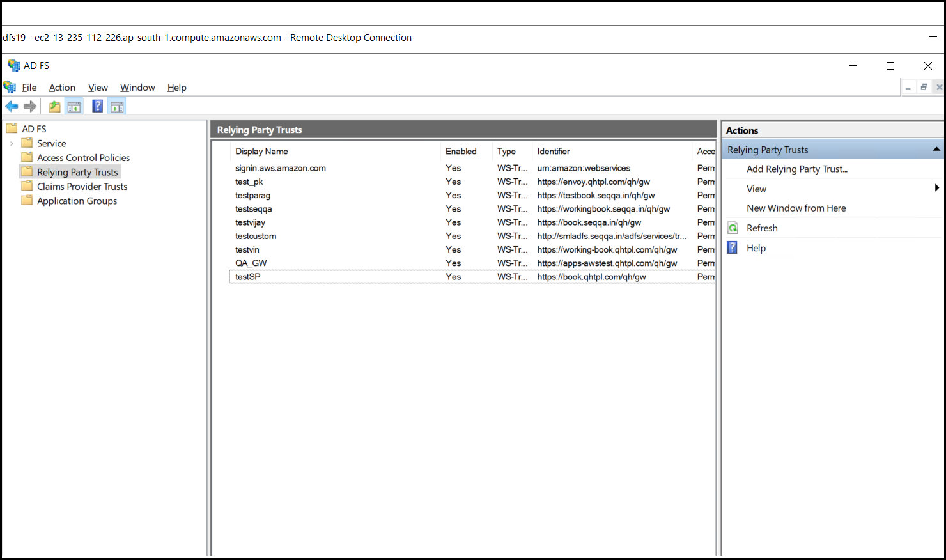Toggle the Show/Hide Console Tree icon
Screen dimensions: 946x560
point(74,106)
